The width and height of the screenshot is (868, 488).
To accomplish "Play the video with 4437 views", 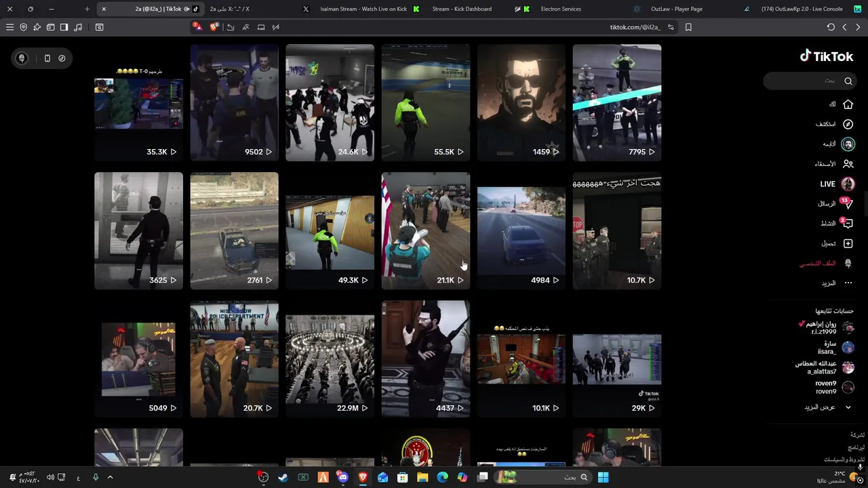I will [x=425, y=359].
